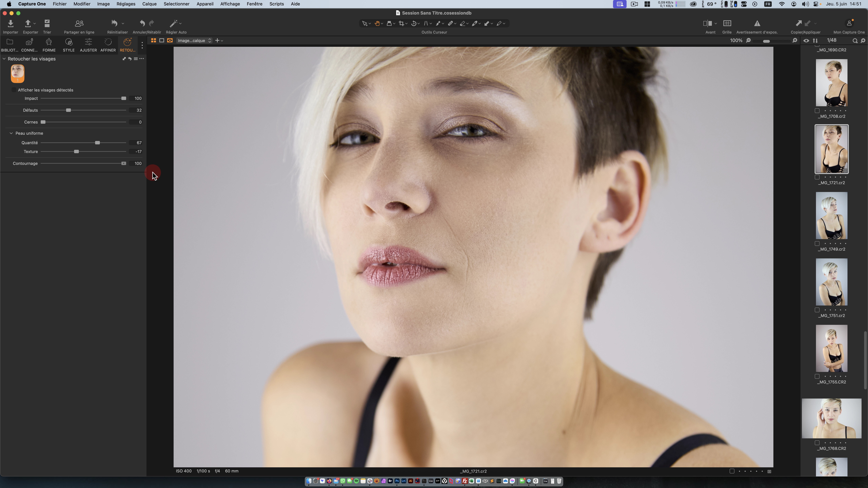Toggle Avertissement d'expos. warning
868x488 pixels.
pos(757,23)
